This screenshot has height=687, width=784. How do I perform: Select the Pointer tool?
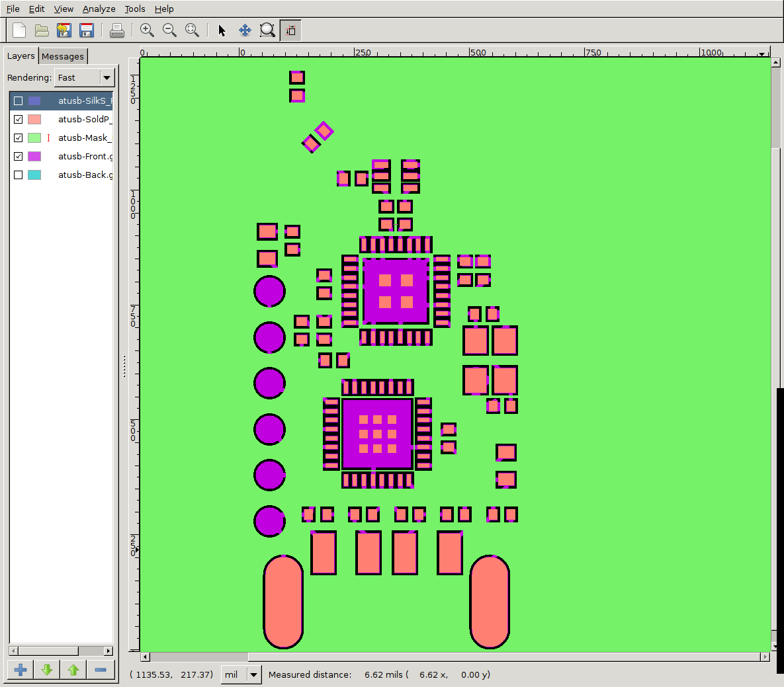222,30
